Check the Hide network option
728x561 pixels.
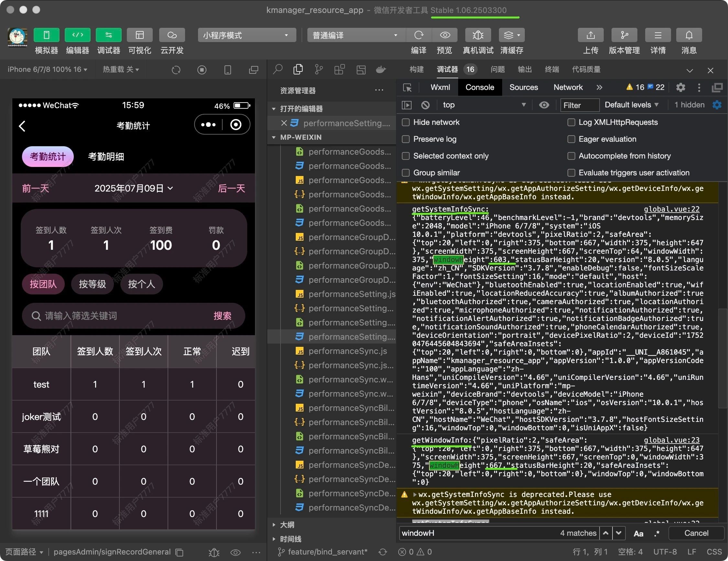[x=406, y=122]
